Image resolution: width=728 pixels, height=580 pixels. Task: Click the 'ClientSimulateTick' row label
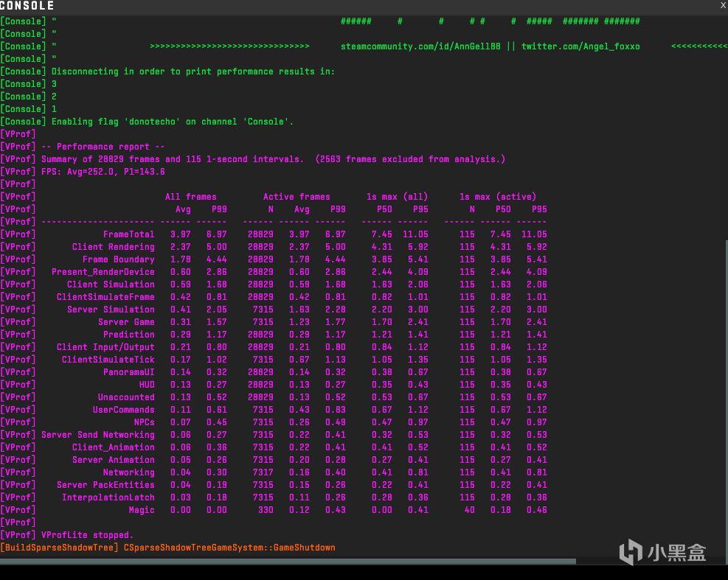(108, 360)
